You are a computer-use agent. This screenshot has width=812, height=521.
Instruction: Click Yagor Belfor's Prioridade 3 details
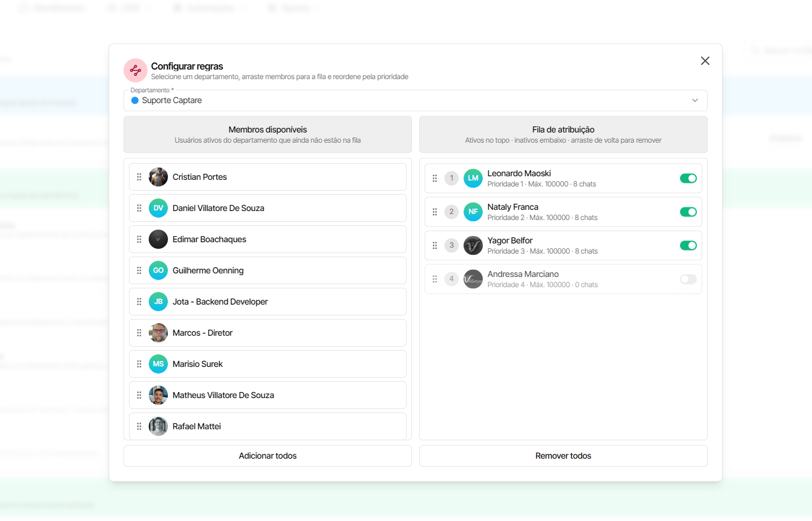pyautogui.click(x=543, y=251)
